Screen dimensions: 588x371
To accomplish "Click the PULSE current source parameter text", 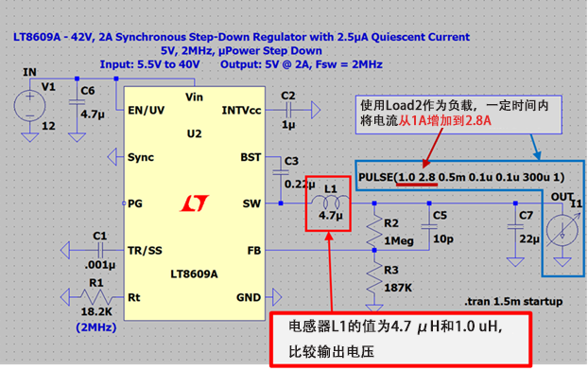I will 461,177.
